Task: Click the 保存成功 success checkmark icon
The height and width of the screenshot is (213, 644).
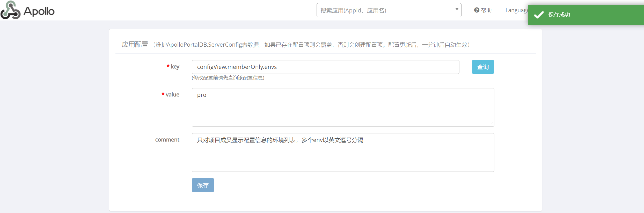Action: [x=539, y=15]
